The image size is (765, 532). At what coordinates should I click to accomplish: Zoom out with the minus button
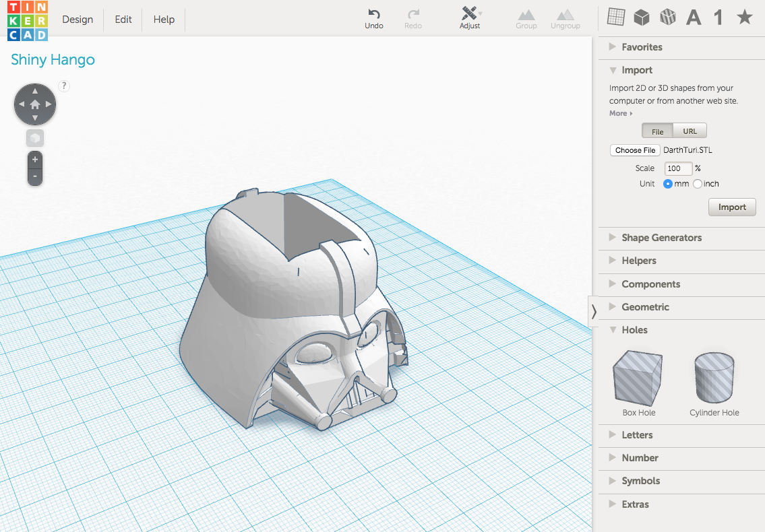35,177
